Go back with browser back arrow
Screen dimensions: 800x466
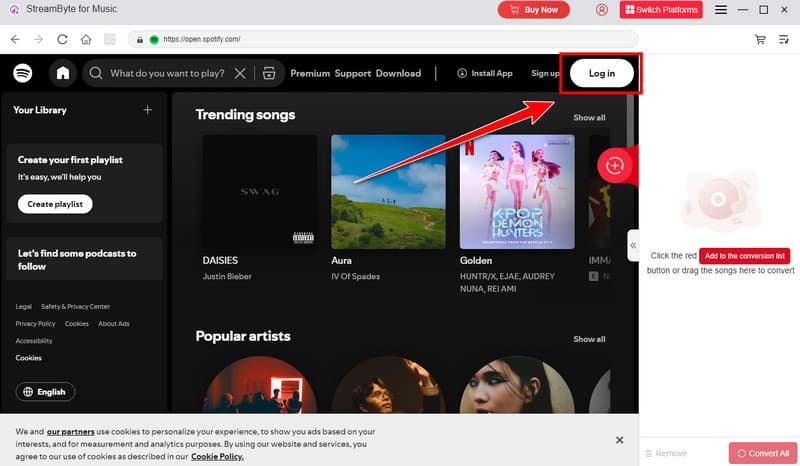coord(15,39)
